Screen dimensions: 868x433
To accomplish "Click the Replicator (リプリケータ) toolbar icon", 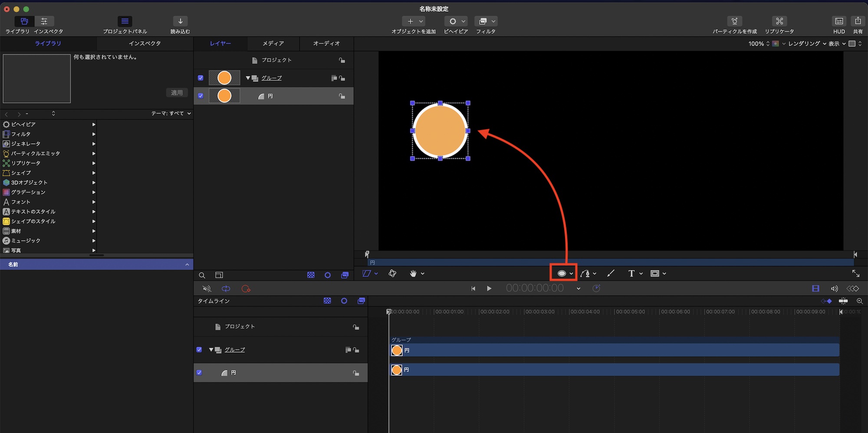I will coord(779,21).
